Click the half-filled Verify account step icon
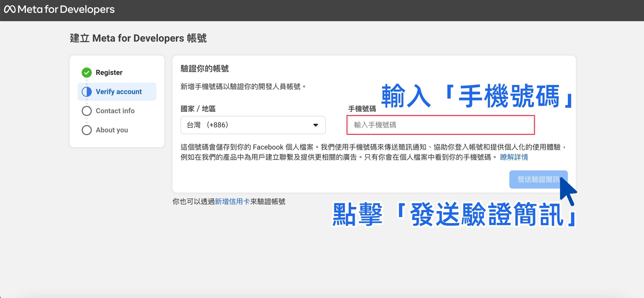 click(86, 92)
